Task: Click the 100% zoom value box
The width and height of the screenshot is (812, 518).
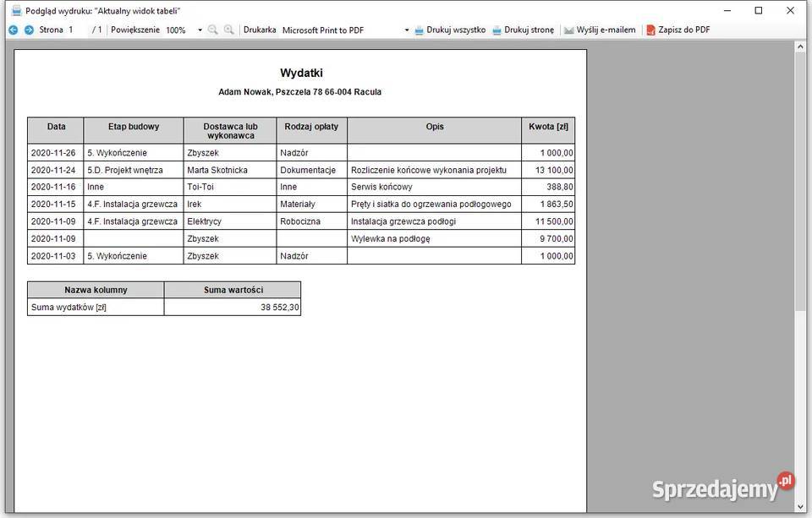Action: pos(178,30)
